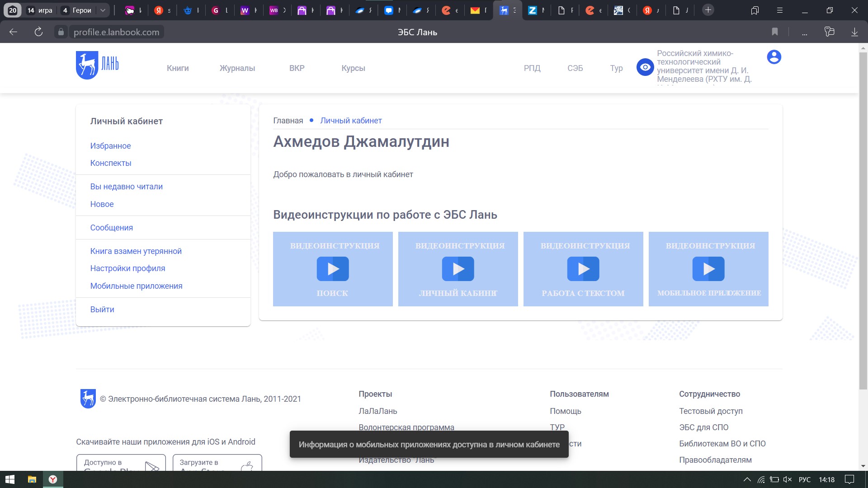Screen dimensions: 868x488
Task: Click the Главная breadcrumb link
Action: click(x=288, y=121)
